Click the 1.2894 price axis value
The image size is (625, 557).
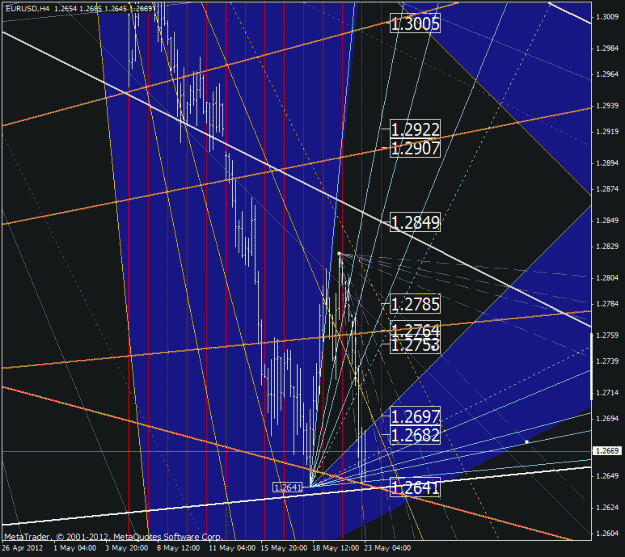(607, 163)
